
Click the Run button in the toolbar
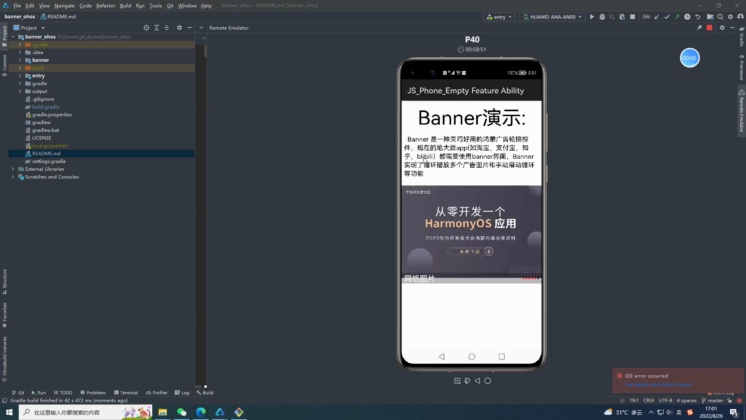coord(592,17)
